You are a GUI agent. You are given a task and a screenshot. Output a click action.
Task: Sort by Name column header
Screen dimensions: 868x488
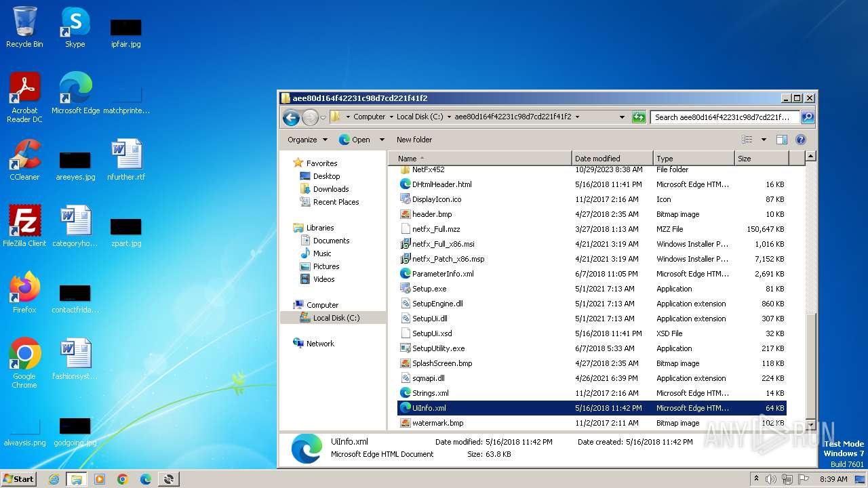tap(480, 158)
